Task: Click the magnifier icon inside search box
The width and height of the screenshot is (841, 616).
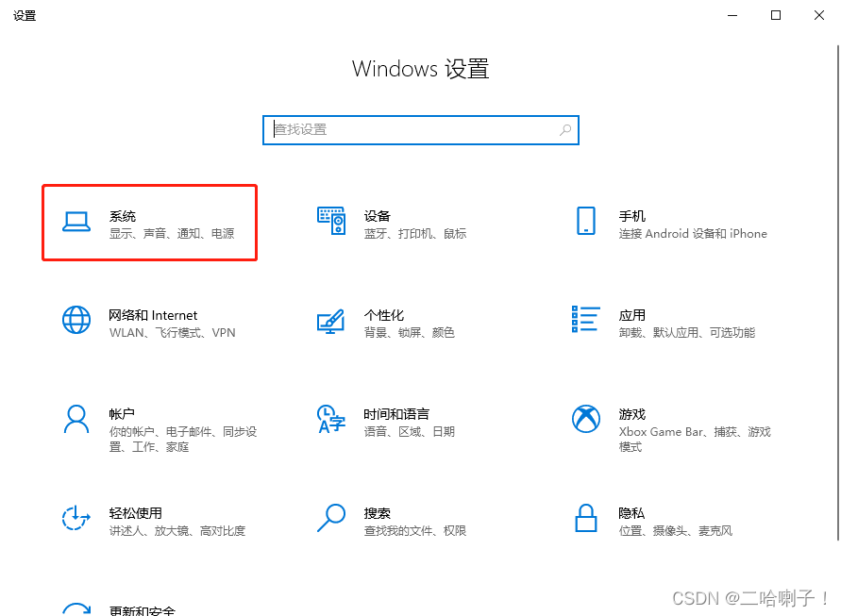Action: click(565, 130)
